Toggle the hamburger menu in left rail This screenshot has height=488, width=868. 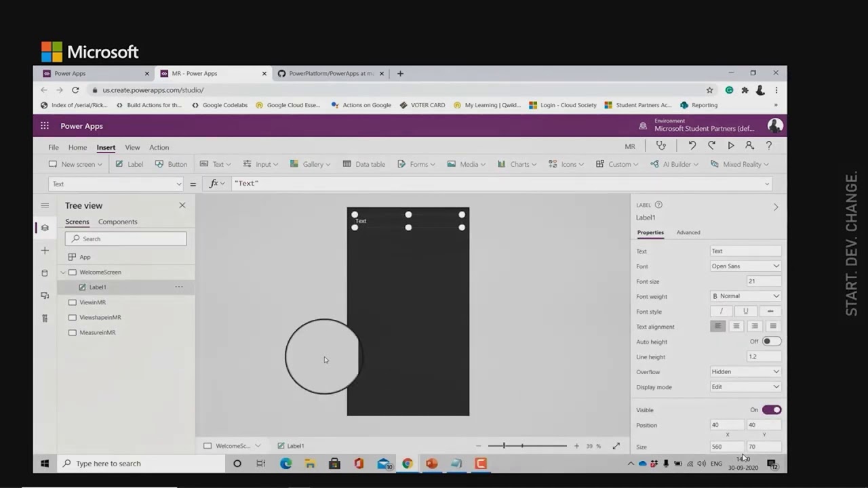coord(45,205)
